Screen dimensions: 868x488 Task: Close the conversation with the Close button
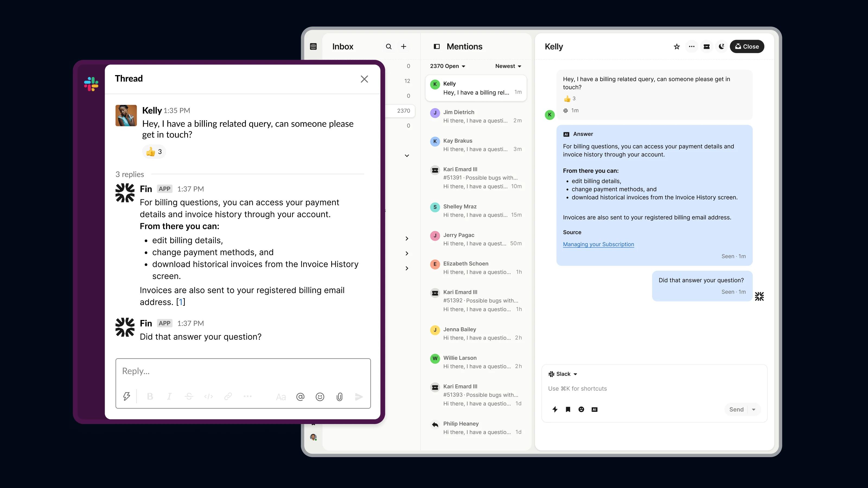point(747,46)
